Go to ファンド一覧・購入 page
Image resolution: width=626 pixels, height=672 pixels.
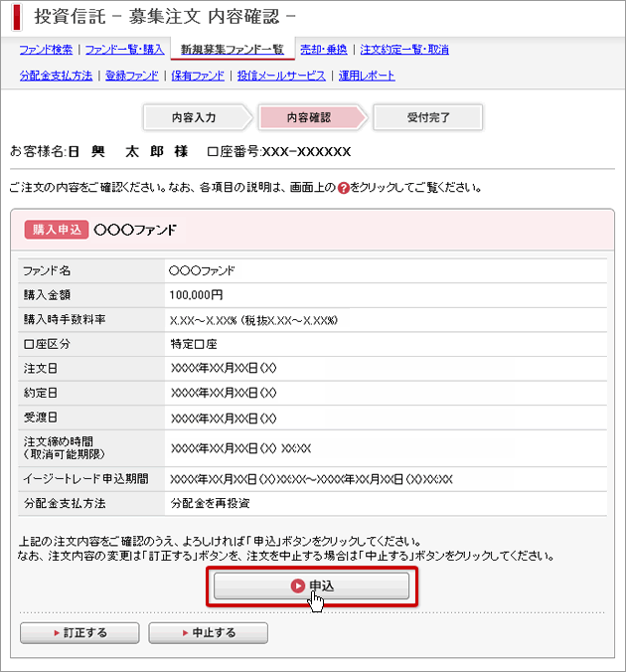coord(124,50)
